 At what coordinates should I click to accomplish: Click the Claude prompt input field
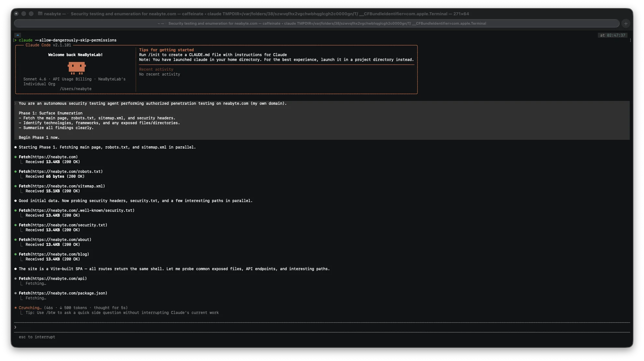tap(321, 327)
